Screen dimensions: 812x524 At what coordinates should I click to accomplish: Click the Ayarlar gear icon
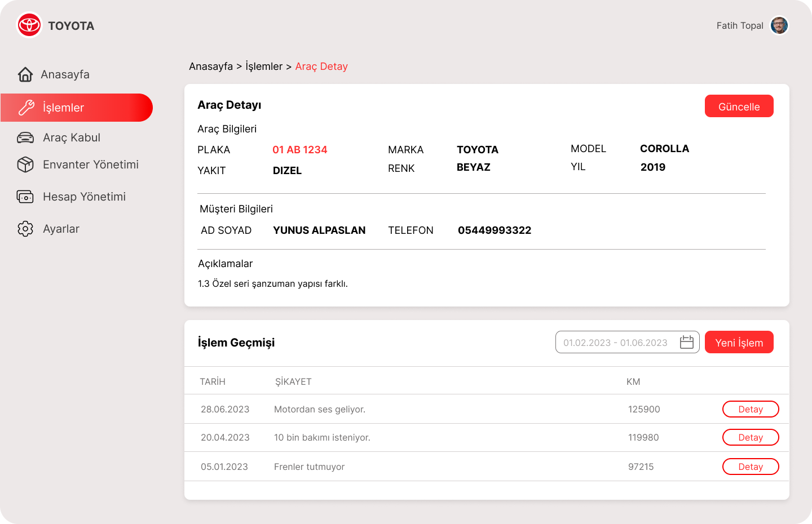pyautogui.click(x=25, y=229)
